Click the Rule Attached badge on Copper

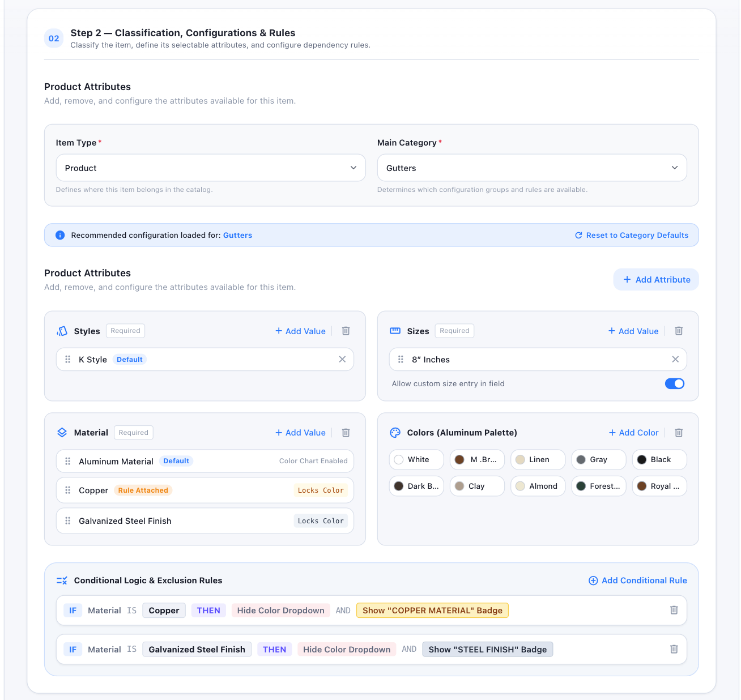pyautogui.click(x=143, y=490)
